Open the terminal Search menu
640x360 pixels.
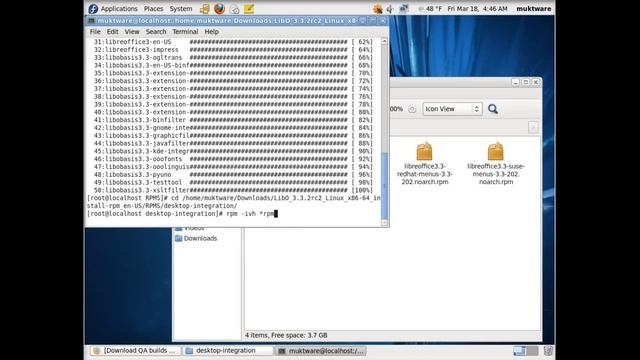[156, 31]
